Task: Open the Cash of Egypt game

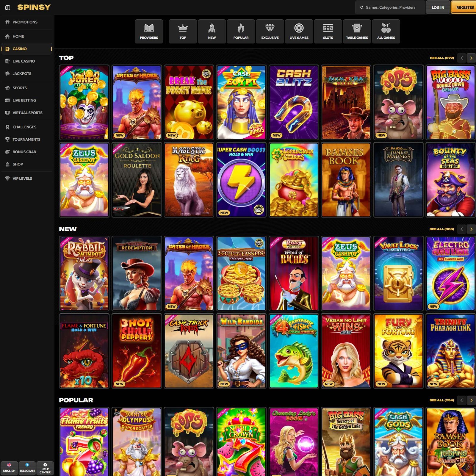Action: (x=241, y=102)
